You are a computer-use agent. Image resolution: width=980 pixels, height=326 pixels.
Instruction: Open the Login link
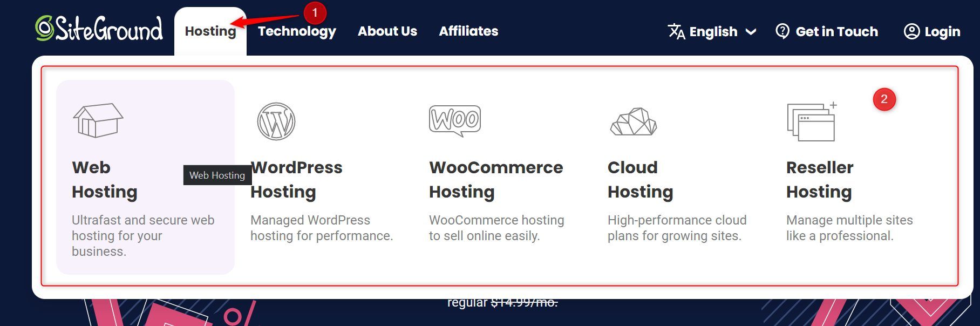pyautogui.click(x=942, y=32)
